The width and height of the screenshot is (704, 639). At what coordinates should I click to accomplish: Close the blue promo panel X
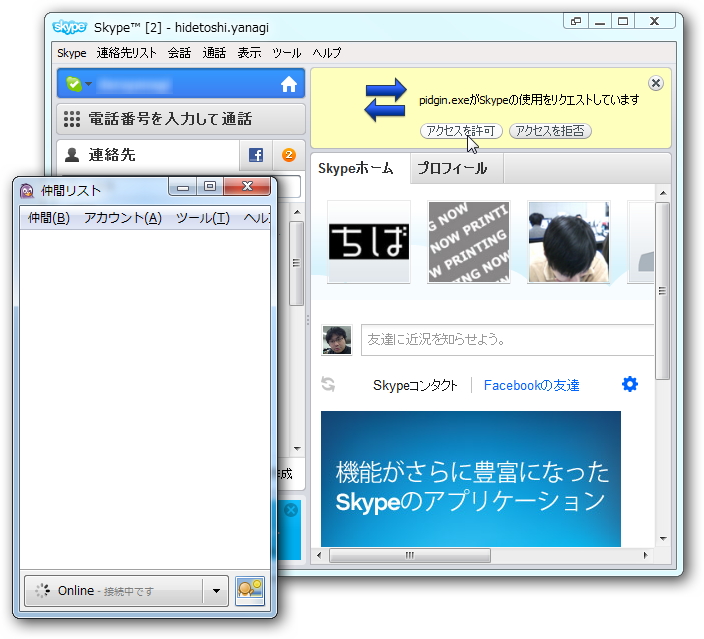coord(291,510)
